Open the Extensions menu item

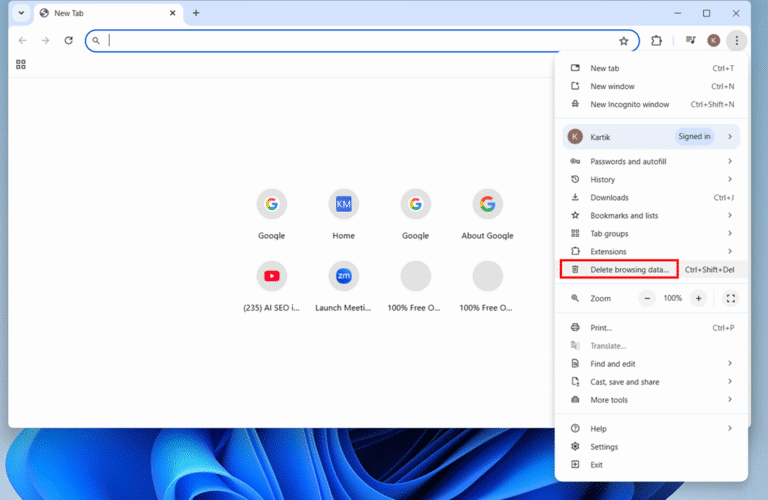click(651, 252)
